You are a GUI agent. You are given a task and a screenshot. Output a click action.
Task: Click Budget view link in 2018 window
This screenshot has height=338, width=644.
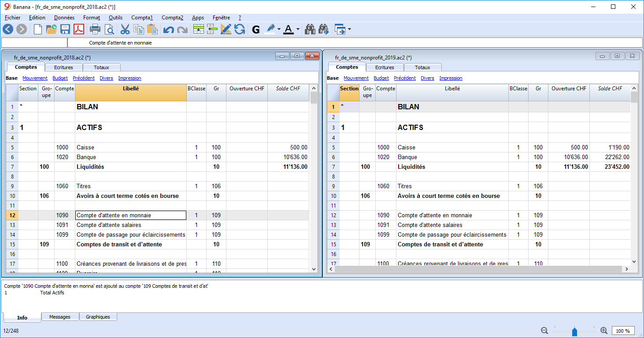[60, 78]
